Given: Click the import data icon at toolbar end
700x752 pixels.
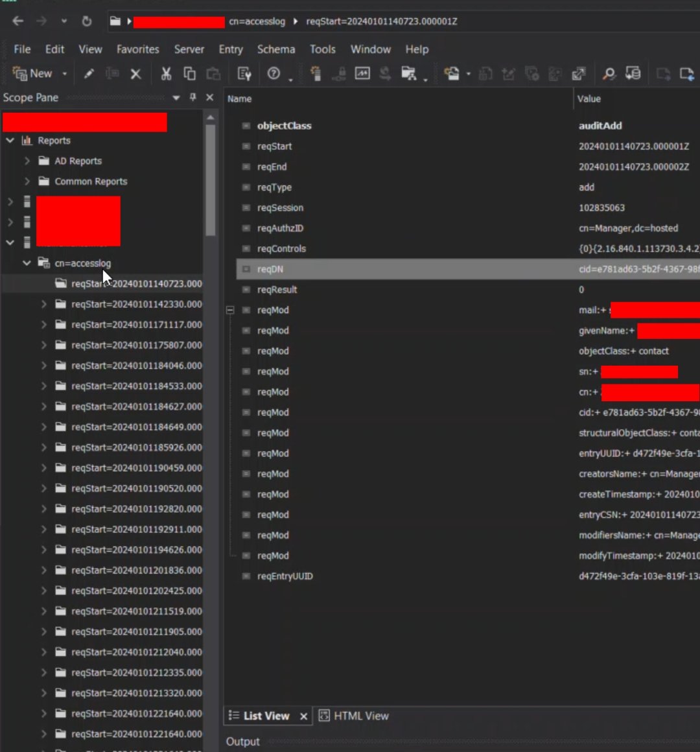Looking at the screenshot, I should (x=687, y=73).
